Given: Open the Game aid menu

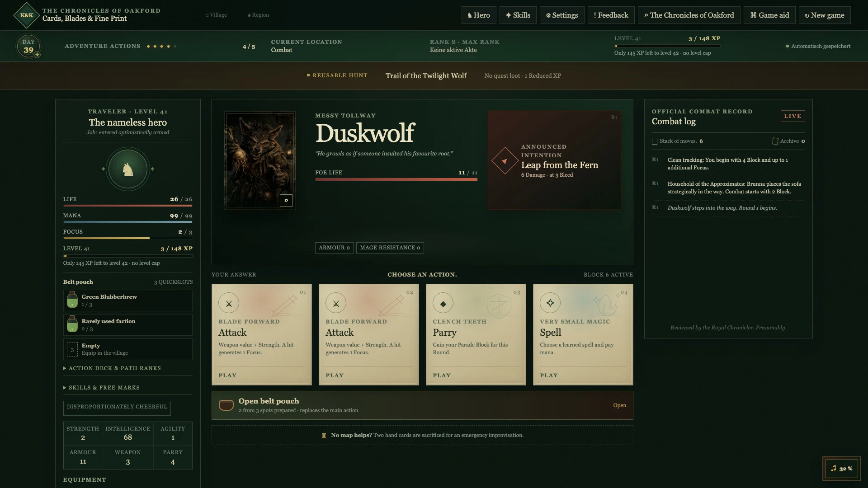Looking at the screenshot, I should 769,15.
